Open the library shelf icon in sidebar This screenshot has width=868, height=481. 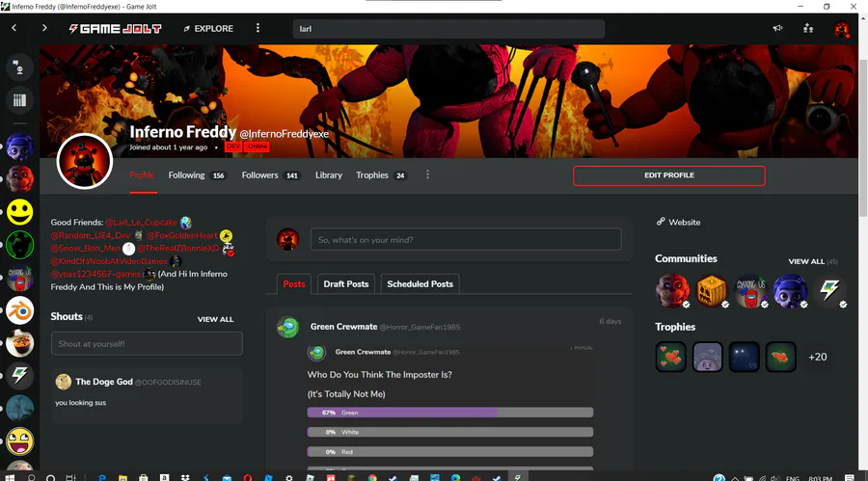tap(19, 100)
